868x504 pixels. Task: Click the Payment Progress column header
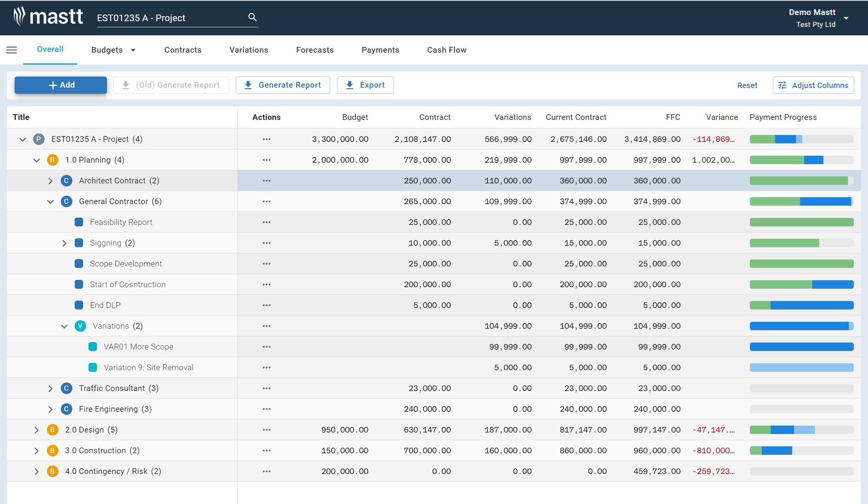click(x=783, y=117)
